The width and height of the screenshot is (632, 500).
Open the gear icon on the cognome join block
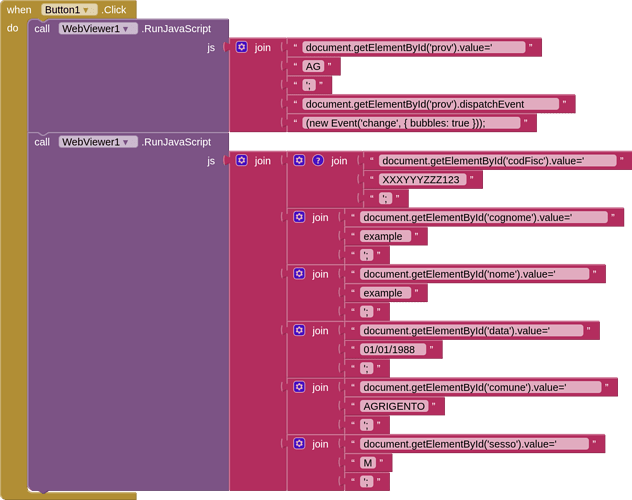(x=299, y=217)
